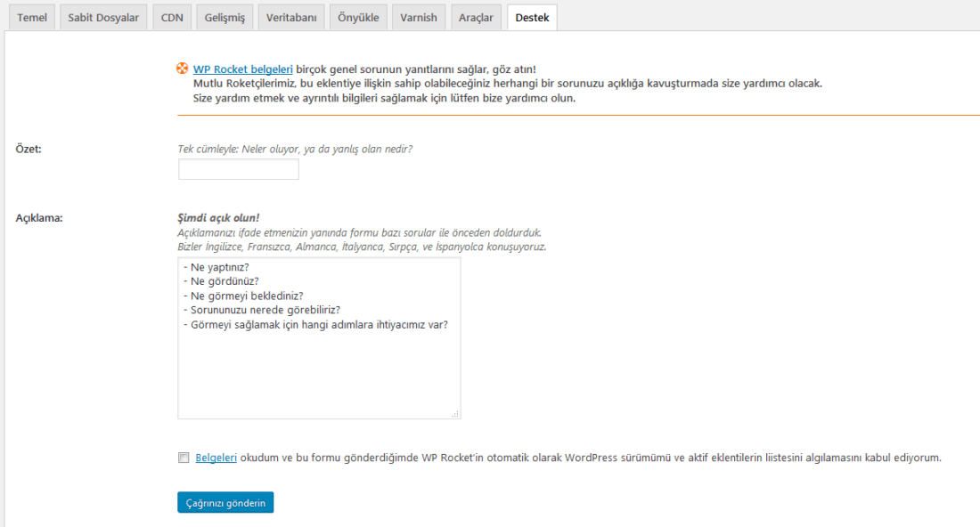980x527 pixels.
Task: Click inside the Açıklama description textarea
Action: tap(319, 337)
